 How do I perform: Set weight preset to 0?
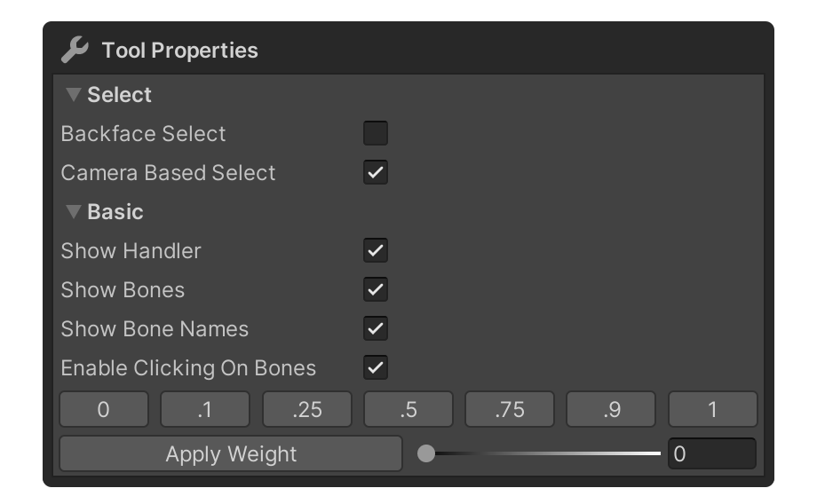104,410
